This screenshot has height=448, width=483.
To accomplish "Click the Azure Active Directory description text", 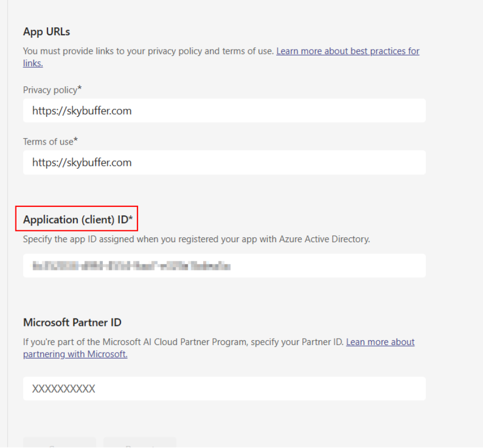I will (x=196, y=239).
